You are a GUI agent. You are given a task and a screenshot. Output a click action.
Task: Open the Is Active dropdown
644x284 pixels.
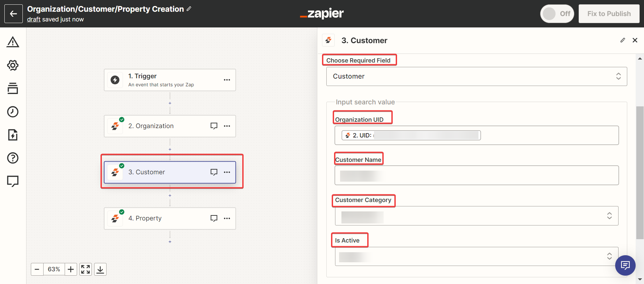click(x=476, y=257)
